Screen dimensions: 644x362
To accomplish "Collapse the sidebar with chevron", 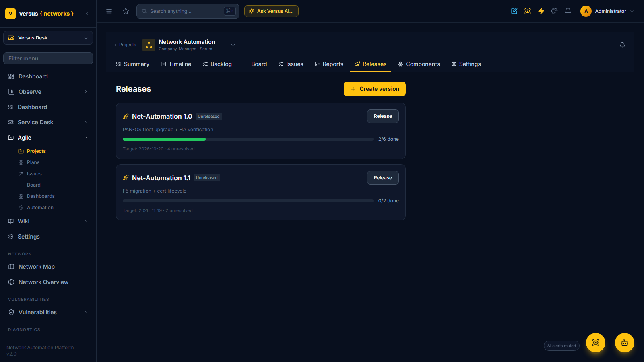I will click(x=87, y=14).
